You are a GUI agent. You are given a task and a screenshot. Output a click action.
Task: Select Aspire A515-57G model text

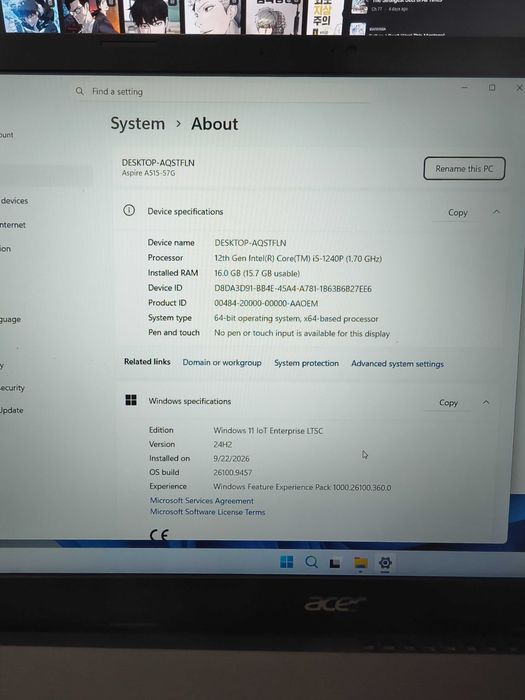(x=149, y=173)
